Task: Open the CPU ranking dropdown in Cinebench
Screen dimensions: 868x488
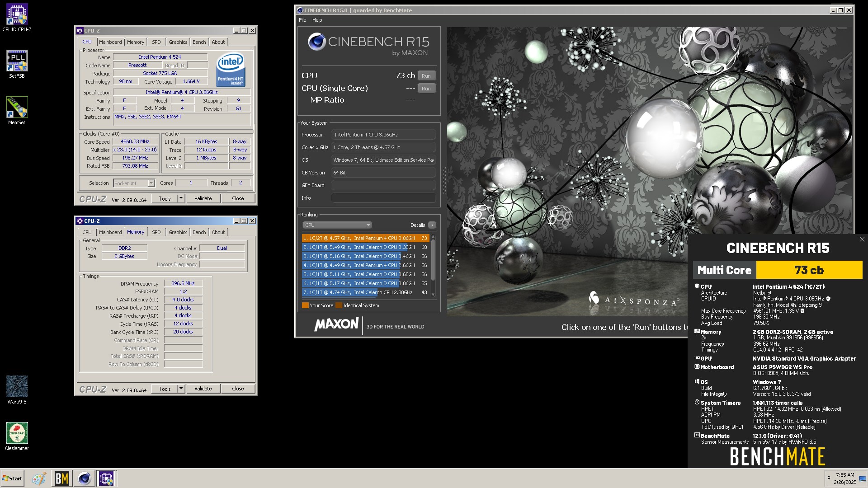Action: pyautogui.click(x=337, y=225)
